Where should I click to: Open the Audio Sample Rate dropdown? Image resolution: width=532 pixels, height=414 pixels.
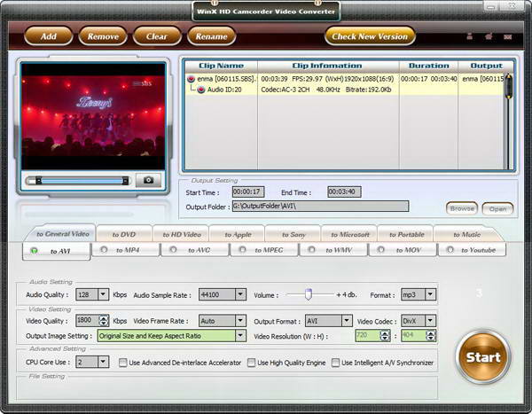click(x=239, y=294)
